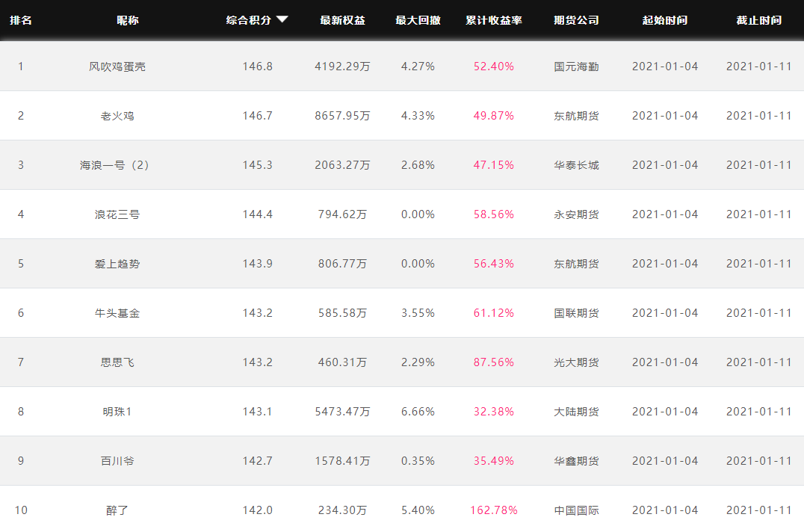Screen dimensions: 804x532
Task: Select the 思思飞 nickname
Action: click(x=117, y=362)
